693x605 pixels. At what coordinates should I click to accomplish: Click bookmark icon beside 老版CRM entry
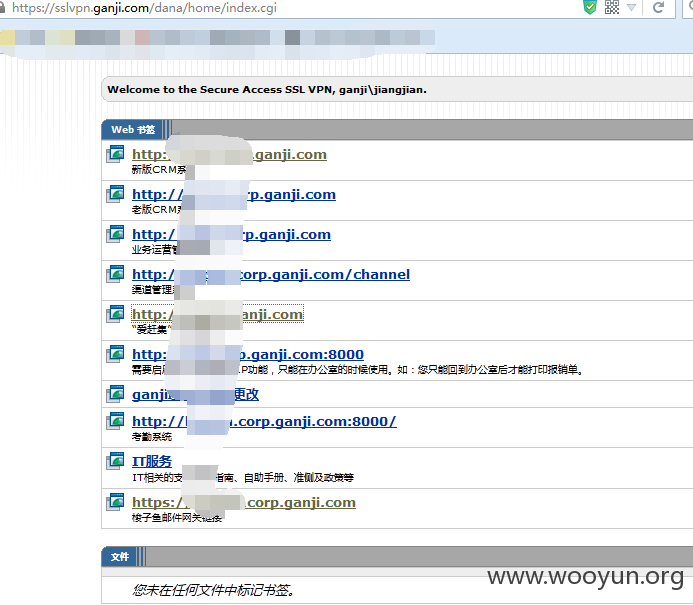pyautogui.click(x=115, y=194)
